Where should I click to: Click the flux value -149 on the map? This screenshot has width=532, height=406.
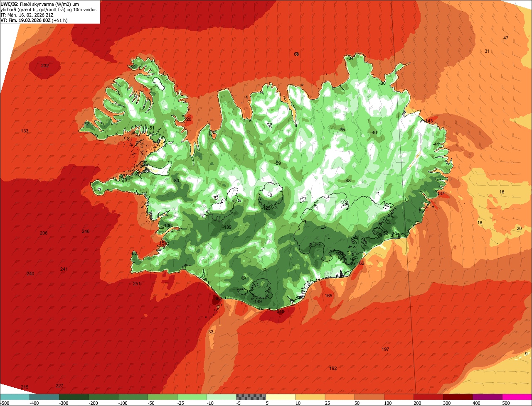[x=258, y=302]
